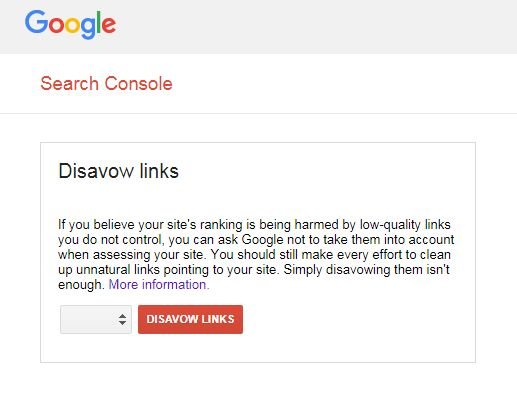Image resolution: width=517 pixels, height=395 pixels.
Task: Open the More information link
Action: point(159,284)
